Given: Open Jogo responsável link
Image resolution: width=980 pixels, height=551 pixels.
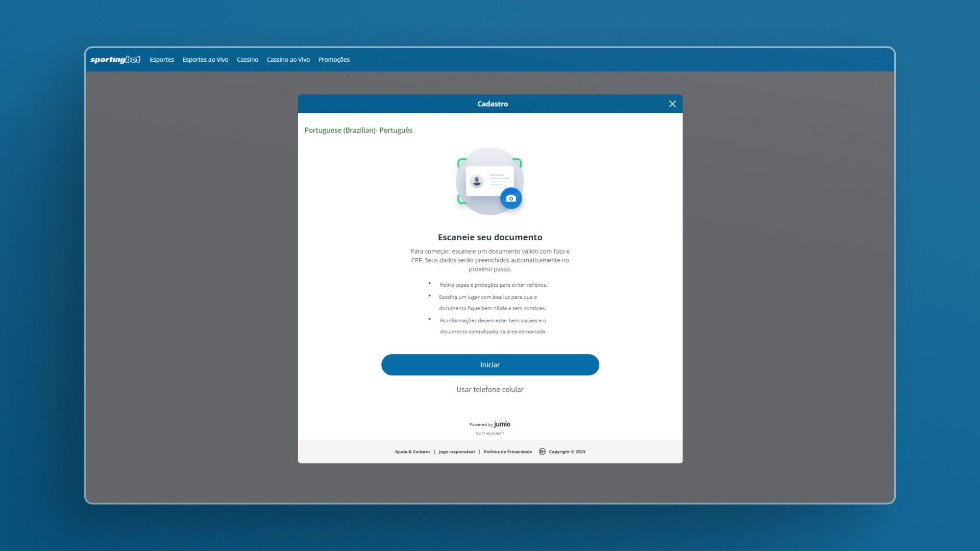Looking at the screenshot, I should point(457,452).
